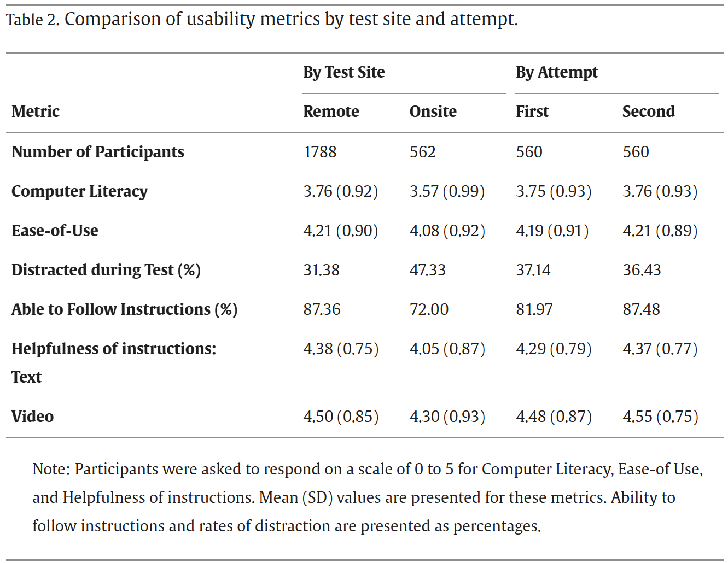Click the 'Remote' column header
This screenshot has height=563, width=728.
pos(331,112)
